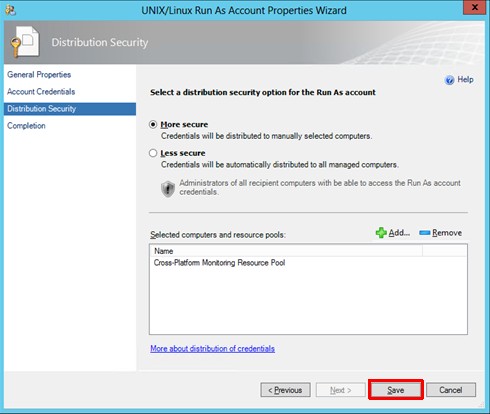Go to General Properties page

(39, 75)
